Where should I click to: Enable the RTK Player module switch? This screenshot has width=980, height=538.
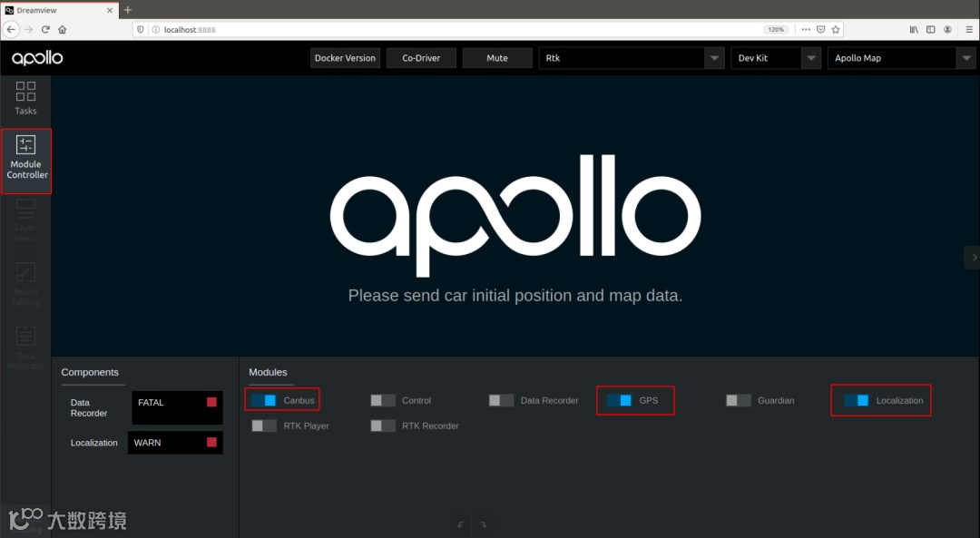click(264, 426)
